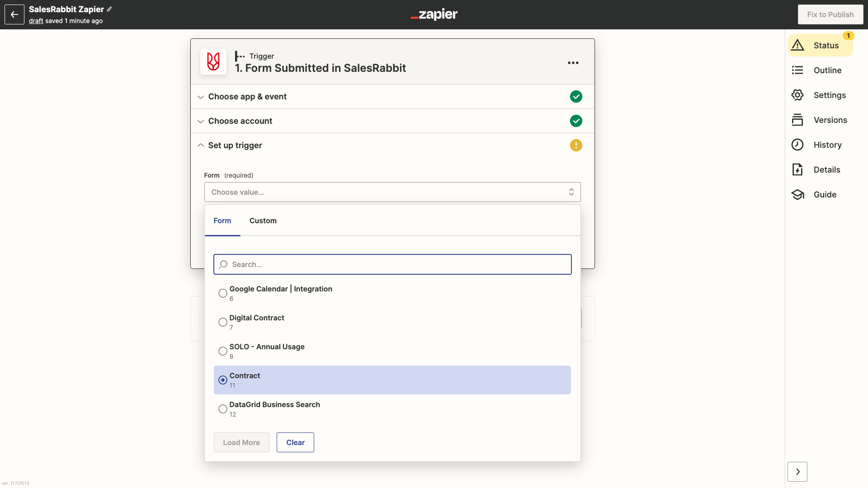Click the Load More button
The image size is (868, 488).
pos(241,442)
